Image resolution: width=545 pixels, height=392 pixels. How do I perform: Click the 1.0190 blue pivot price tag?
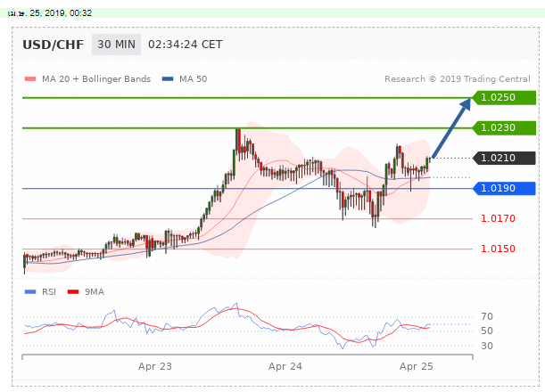pos(504,188)
